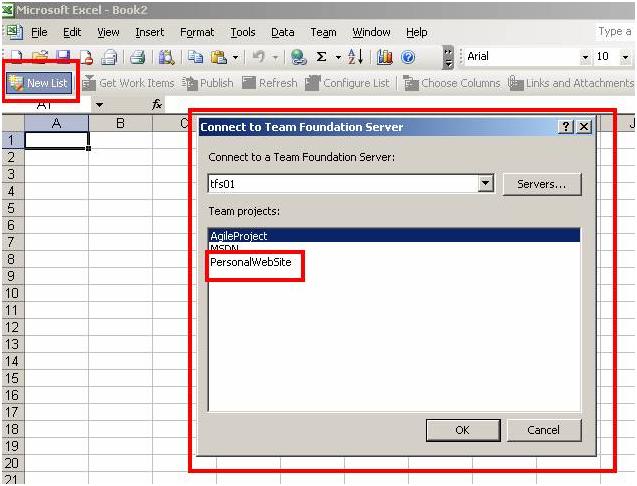Screen dimensions: 637x486
Task: Open the font size dropdown
Action: 625,57
